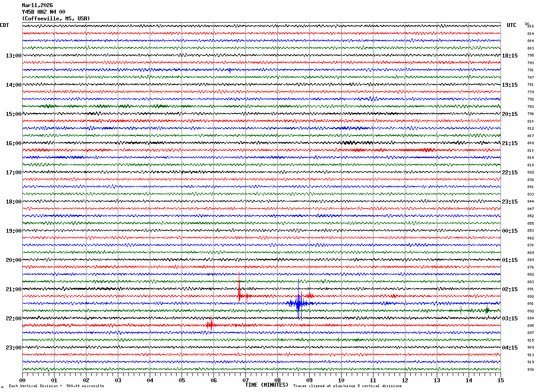The width and height of the screenshot is (536, 392).
Task: Click the 18:15 UTC time label
Action: (x=510, y=55)
